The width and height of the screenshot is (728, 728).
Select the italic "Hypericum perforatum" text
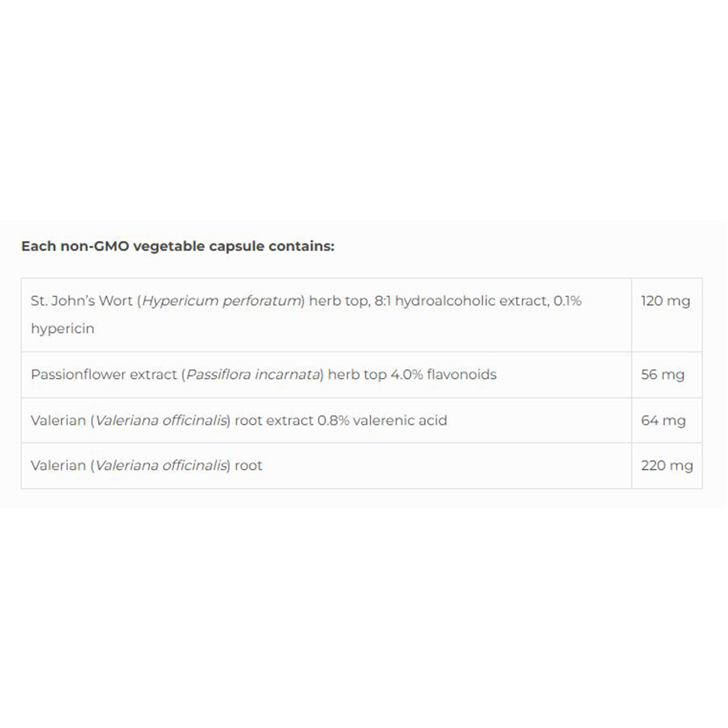coord(221,301)
